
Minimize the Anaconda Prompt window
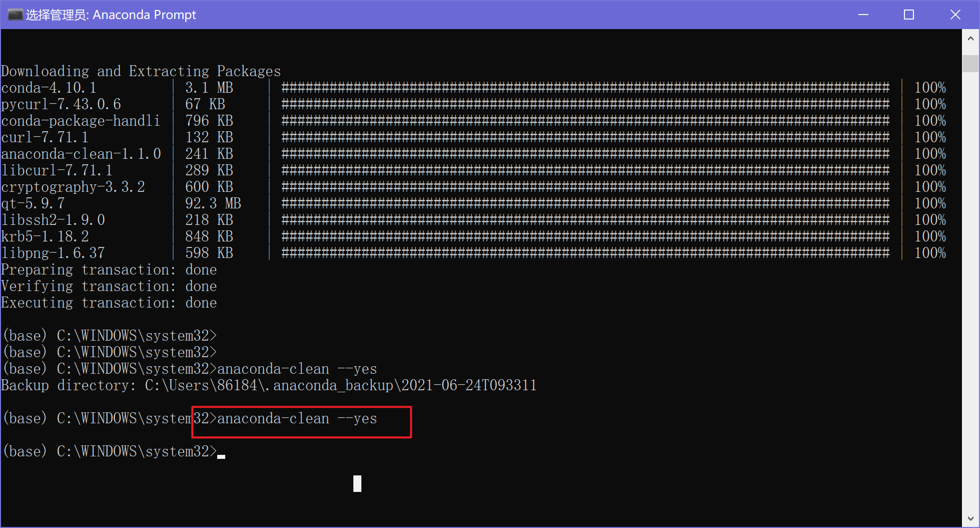tap(863, 15)
